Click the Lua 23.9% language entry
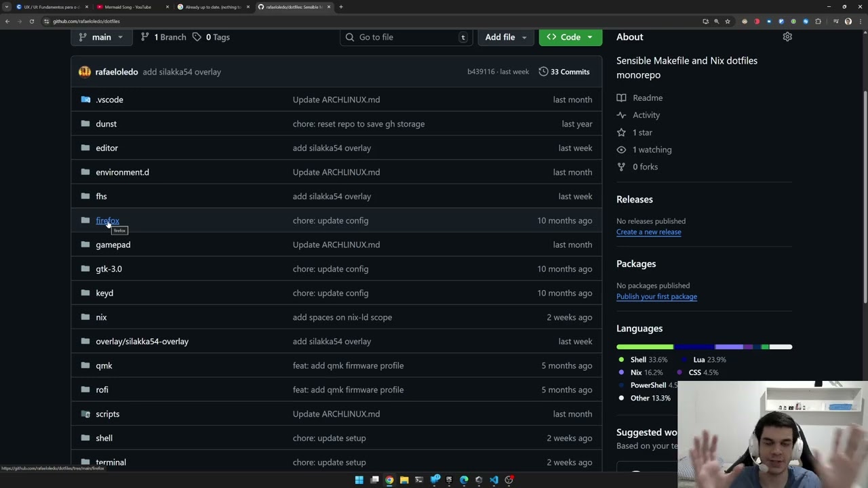 [x=703, y=359]
